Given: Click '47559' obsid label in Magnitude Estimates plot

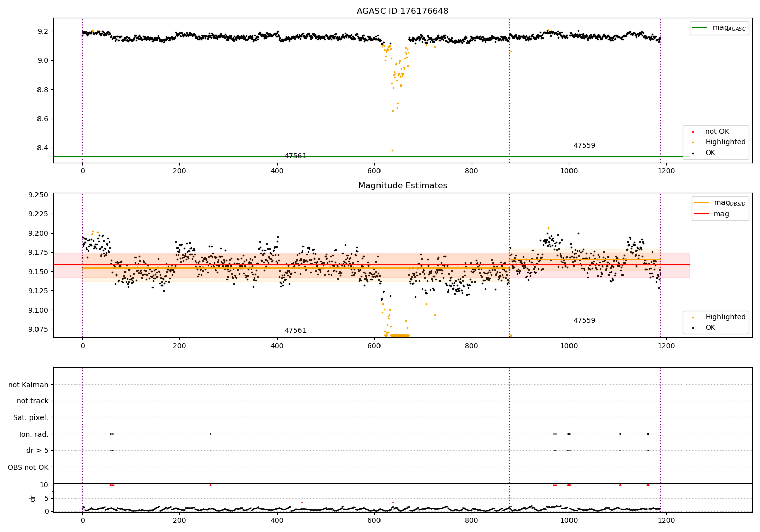Looking at the screenshot, I should click(584, 321).
